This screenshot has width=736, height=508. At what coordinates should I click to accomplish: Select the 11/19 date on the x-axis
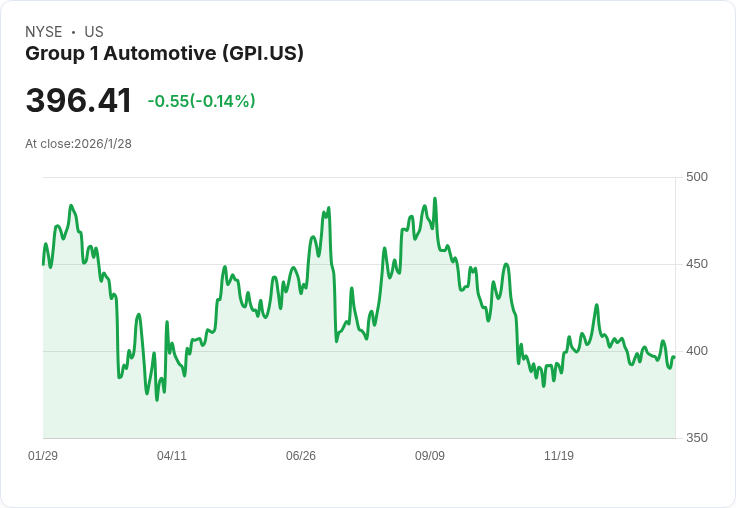coord(559,456)
